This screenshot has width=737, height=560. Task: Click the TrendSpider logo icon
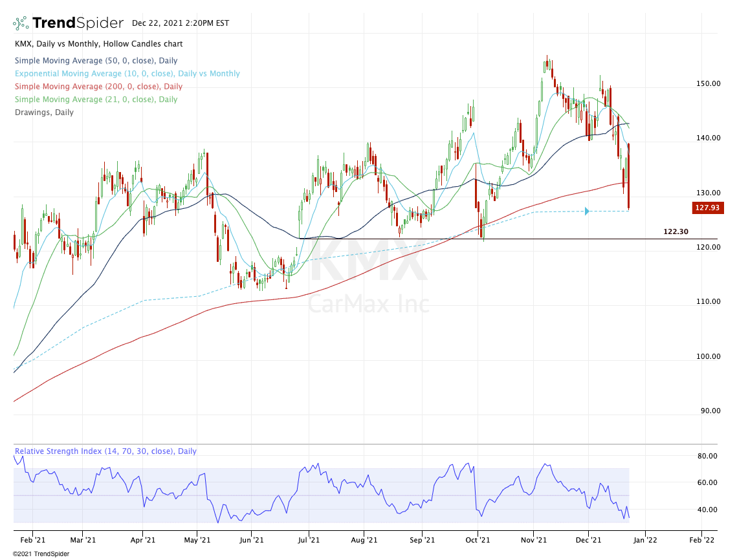coord(20,23)
